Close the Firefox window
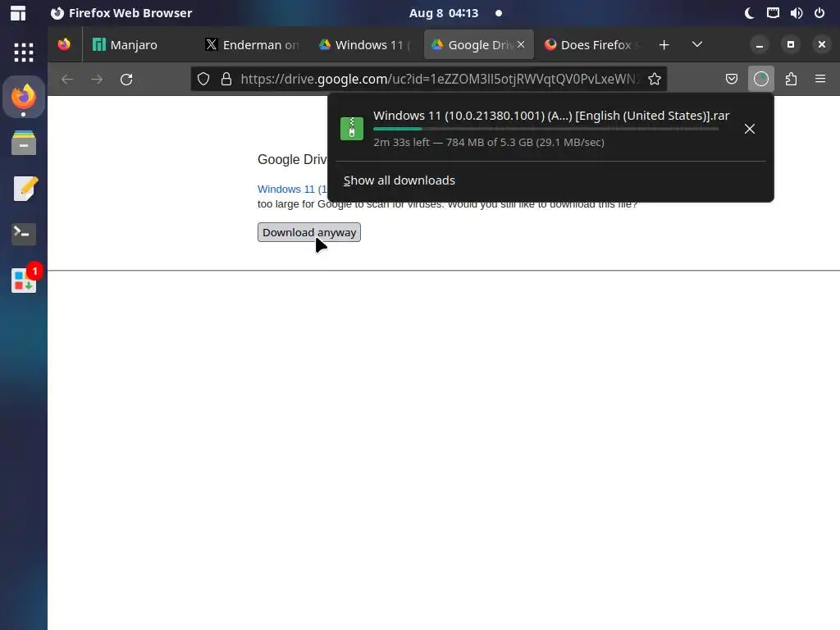 coord(822,45)
